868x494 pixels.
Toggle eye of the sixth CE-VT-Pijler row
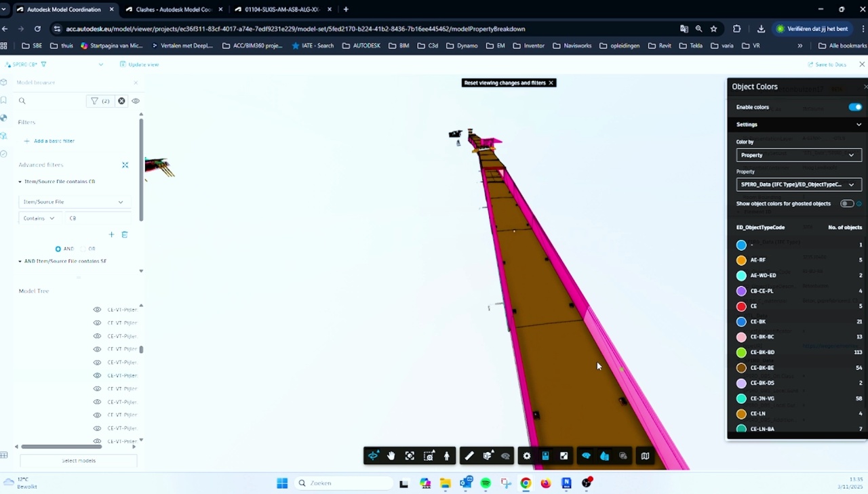point(97,375)
